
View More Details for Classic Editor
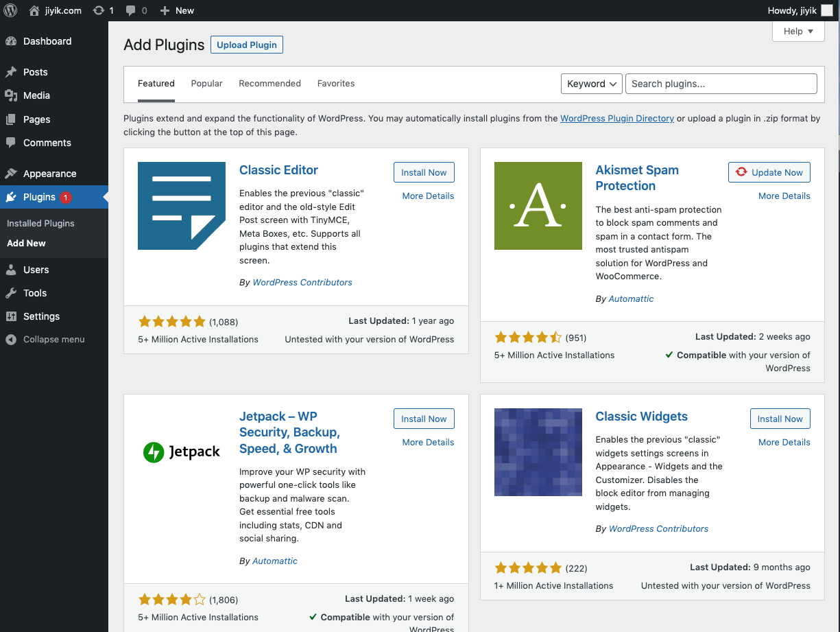point(429,196)
